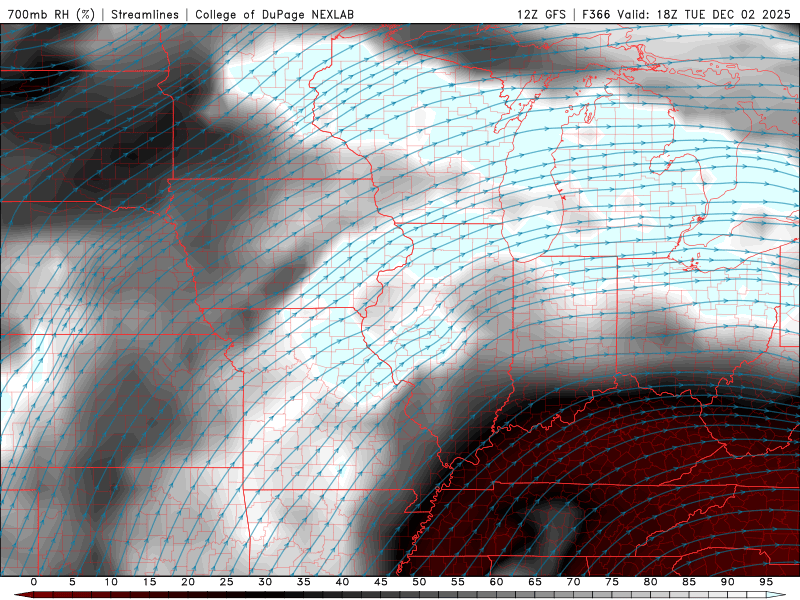Click the dark red low-humidity end of color bar

[x=23, y=595]
